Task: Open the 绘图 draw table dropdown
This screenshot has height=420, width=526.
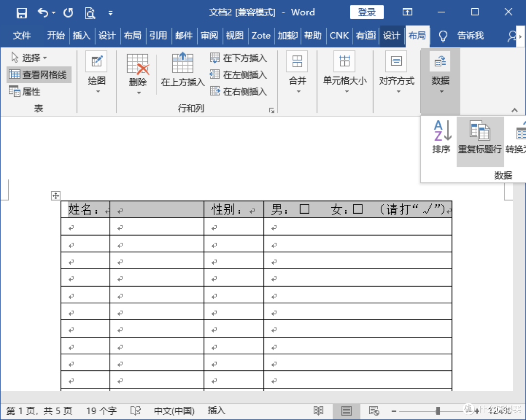Action: [96, 73]
